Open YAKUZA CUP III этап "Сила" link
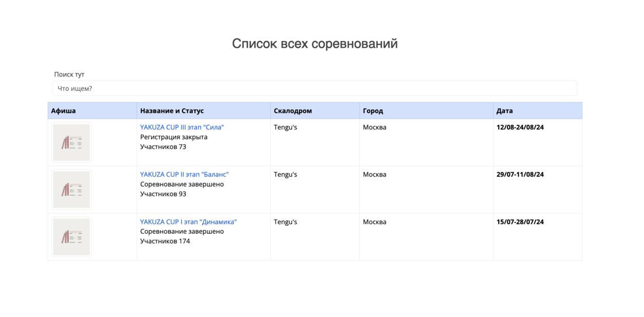Image resolution: width=644 pixels, height=317 pixels. coord(182,127)
